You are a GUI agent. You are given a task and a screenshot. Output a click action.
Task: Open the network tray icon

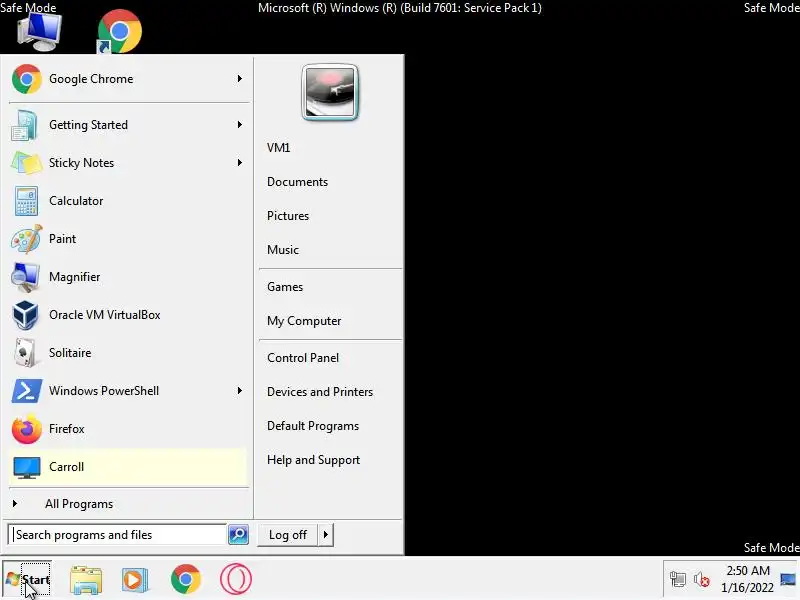tap(678, 580)
